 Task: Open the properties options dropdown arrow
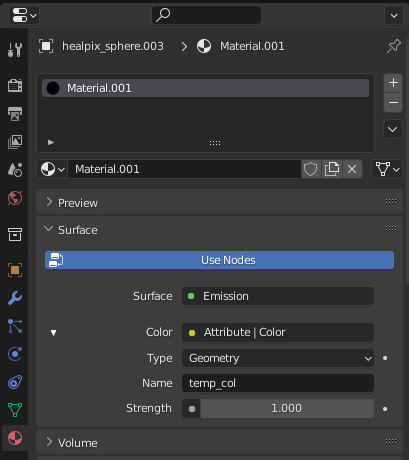394,15
